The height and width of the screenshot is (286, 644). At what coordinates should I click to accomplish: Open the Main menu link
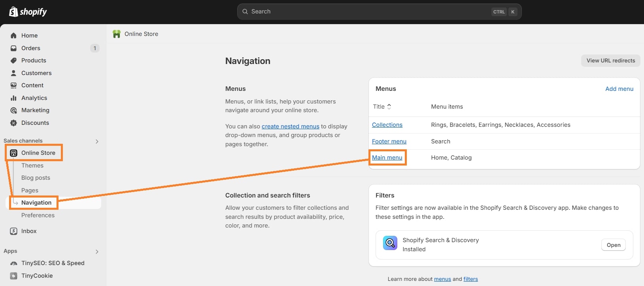[x=387, y=158]
